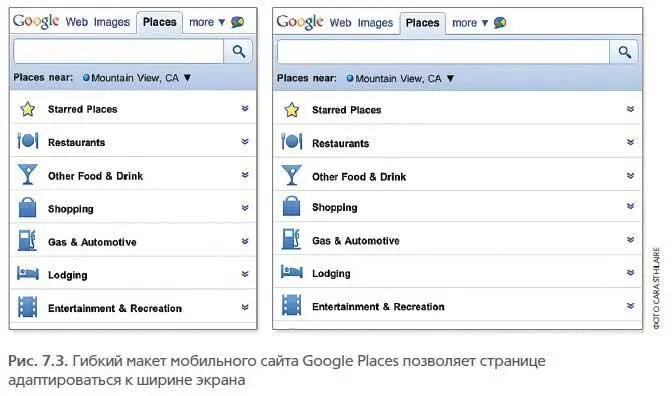Expand Restaurants chevron in the wide layout

[630, 142]
